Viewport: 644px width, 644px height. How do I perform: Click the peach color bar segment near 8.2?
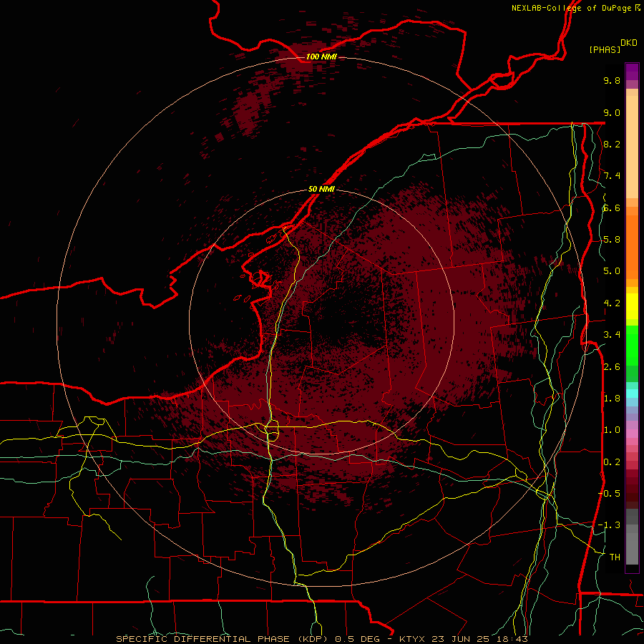632,147
